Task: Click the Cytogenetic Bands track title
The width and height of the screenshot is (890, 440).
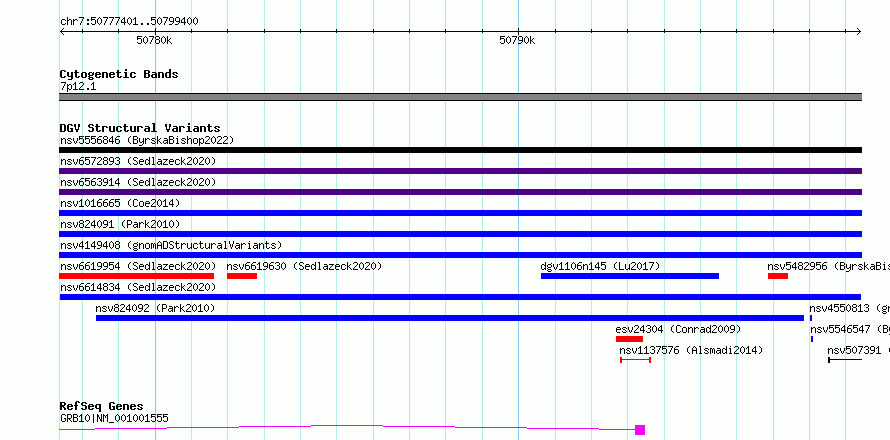Action: coord(119,74)
